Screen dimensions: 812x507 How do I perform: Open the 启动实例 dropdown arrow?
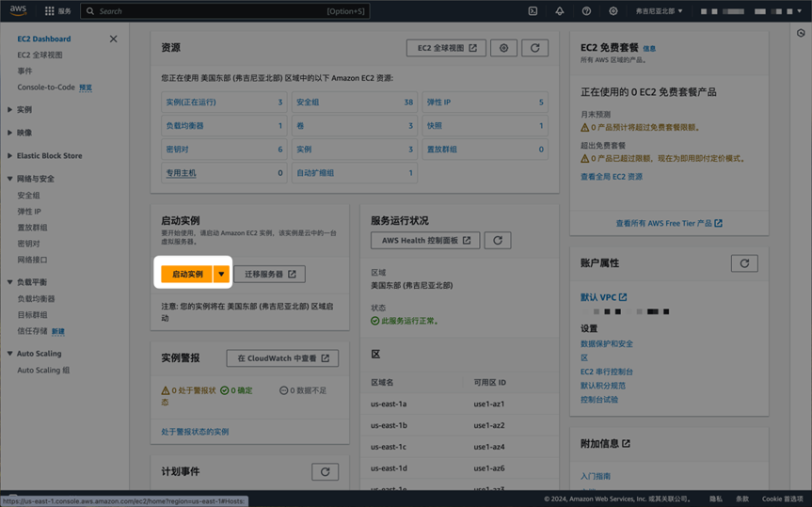tap(221, 274)
